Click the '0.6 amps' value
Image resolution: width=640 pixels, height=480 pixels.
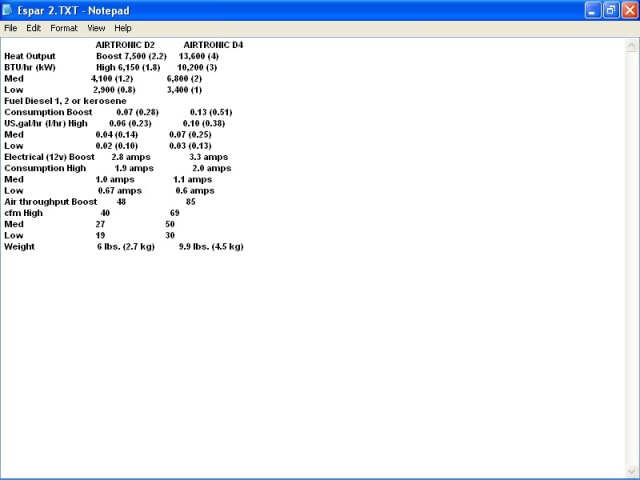pos(195,191)
